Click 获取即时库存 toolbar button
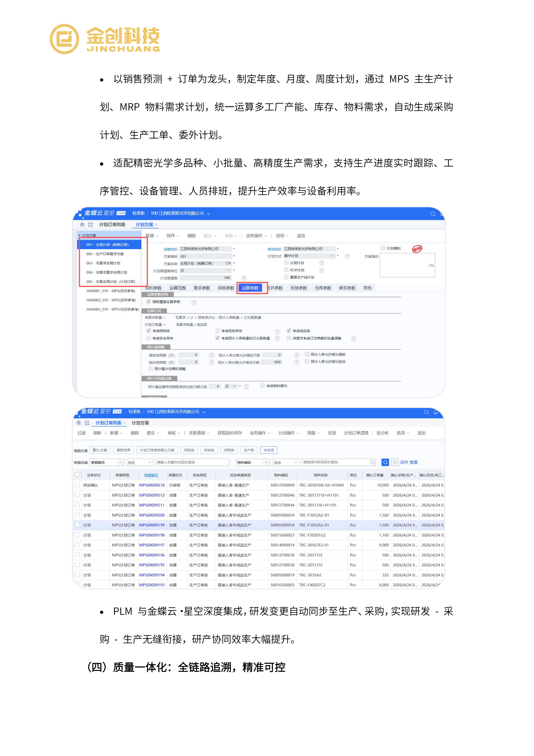 pos(230,433)
